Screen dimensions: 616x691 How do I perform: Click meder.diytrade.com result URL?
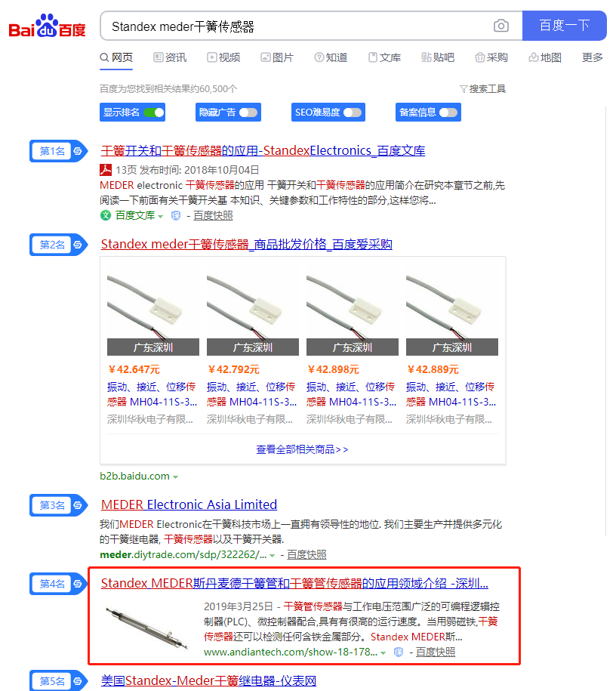(183, 555)
